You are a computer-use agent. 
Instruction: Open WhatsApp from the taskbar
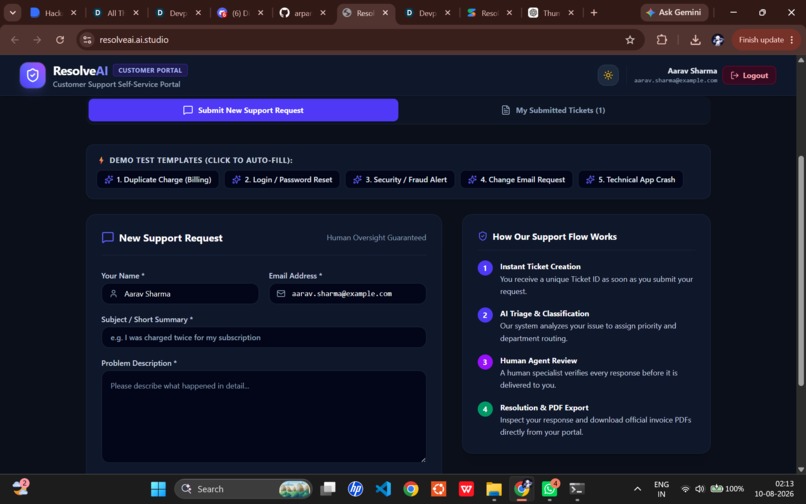549,489
